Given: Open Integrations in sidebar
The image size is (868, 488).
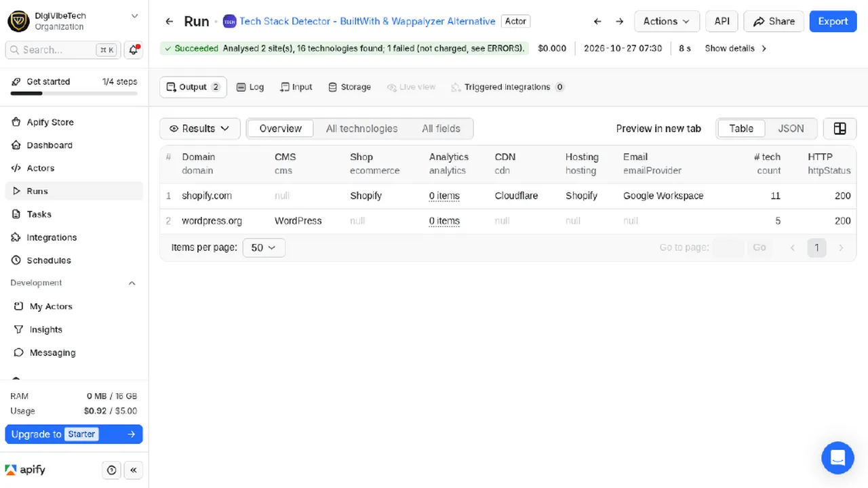Looking at the screenshot, I should 74,237.
